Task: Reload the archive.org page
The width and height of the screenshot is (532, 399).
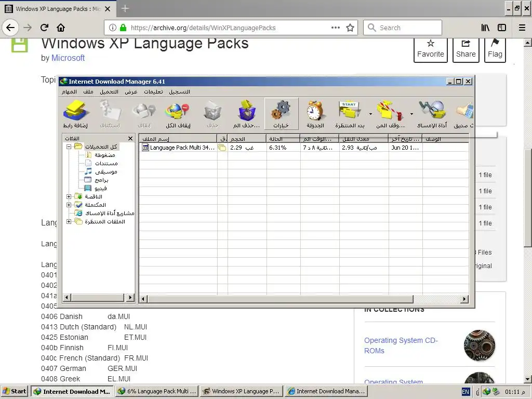Action: 45,28
